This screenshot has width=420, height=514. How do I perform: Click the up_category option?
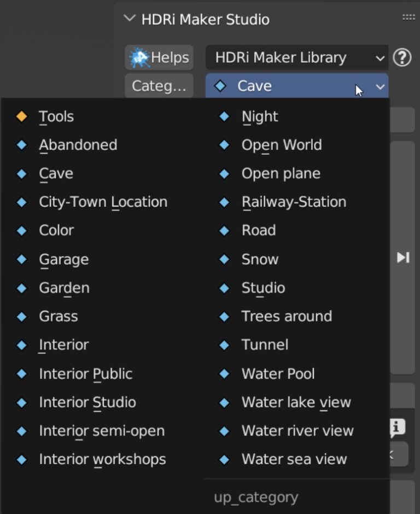(256, 497)
